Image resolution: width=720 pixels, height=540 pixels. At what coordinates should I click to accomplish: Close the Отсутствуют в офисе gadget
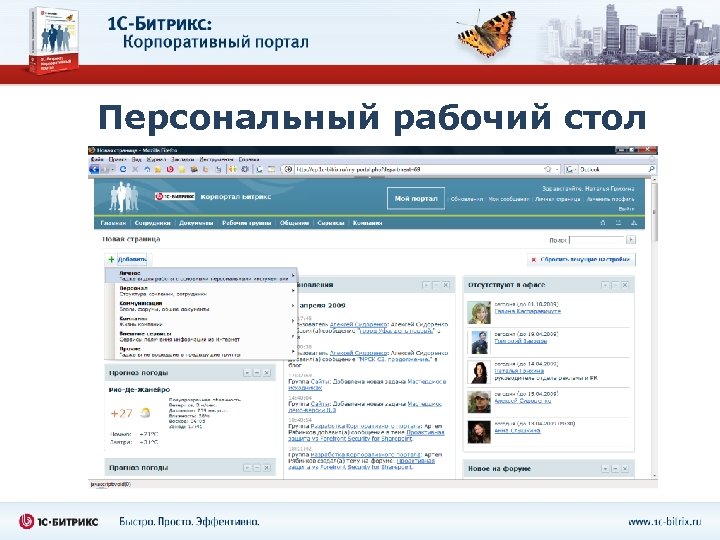[x=624, y=285]
